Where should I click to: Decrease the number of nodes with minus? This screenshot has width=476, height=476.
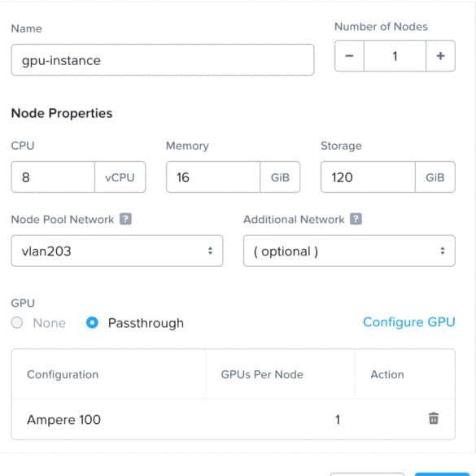(x=349, y=56)
